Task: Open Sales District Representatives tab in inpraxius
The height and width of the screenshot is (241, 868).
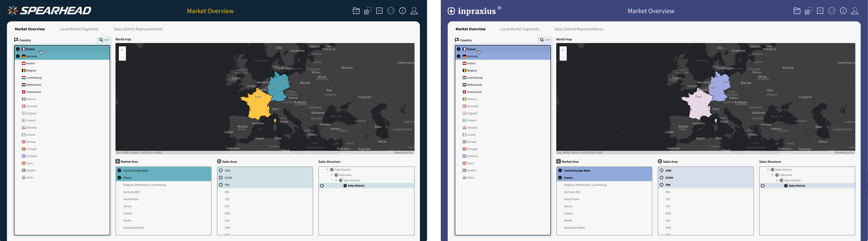Action: [x=579, y=29]
